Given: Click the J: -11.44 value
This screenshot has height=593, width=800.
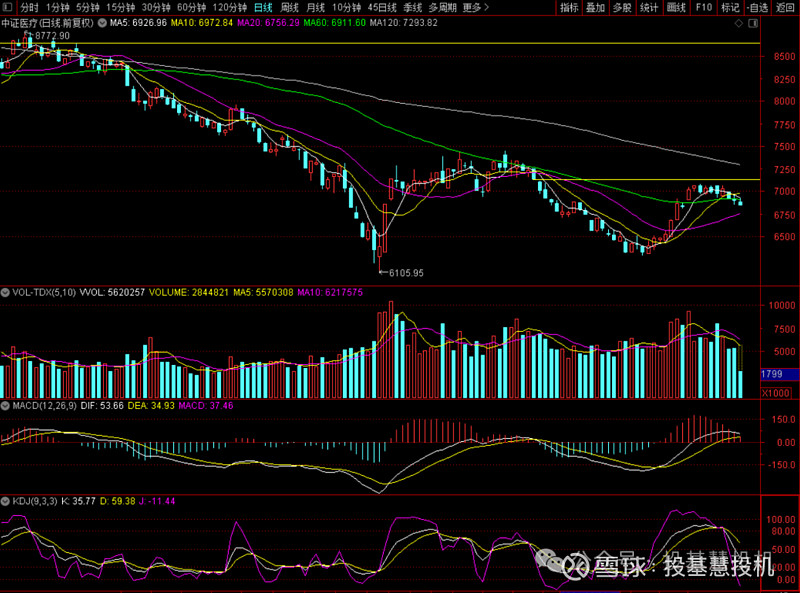Looking at the screenshot, I should click(x=157, y=501).
